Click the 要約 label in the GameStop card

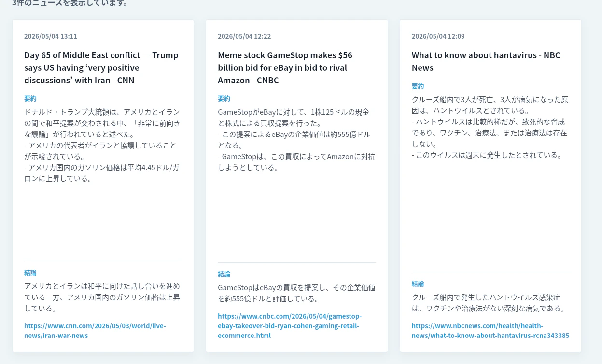[224, 98]
